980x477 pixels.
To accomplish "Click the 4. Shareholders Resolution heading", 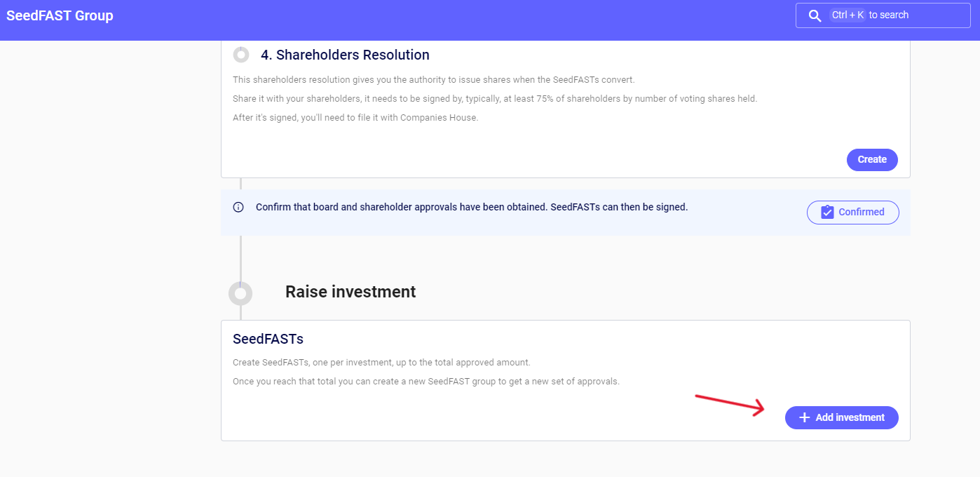I will pyautogui.click(x=345, y=55).
